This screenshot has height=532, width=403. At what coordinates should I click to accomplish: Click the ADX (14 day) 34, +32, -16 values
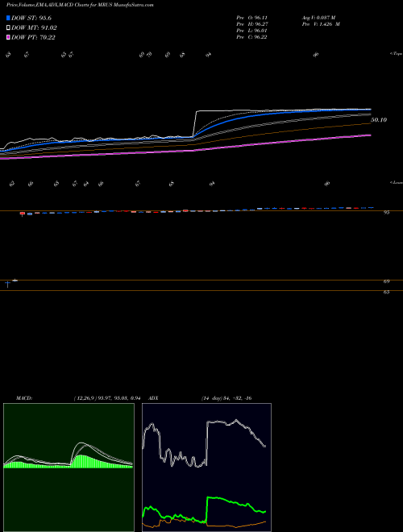[x=226, y=398]
